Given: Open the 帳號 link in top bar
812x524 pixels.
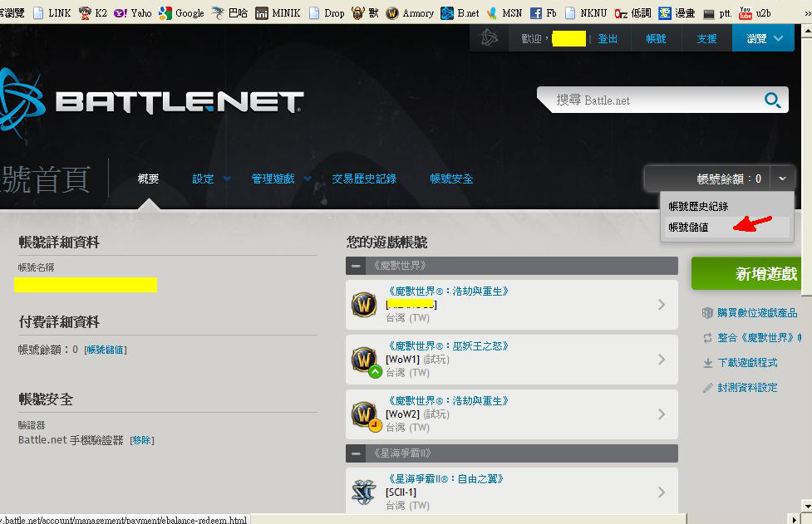Looking at the screenshot, I should 656,39.
